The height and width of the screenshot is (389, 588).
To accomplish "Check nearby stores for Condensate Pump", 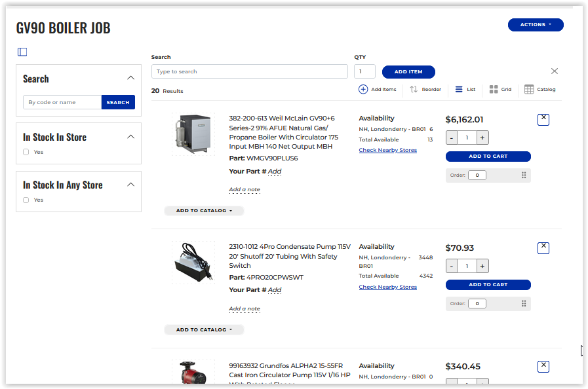I will (388, 287).
